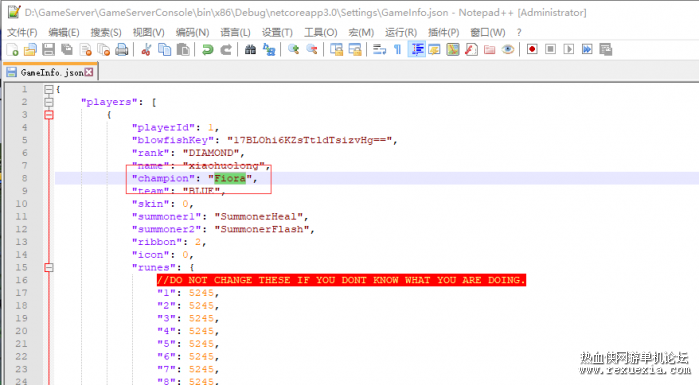Open the Define your language icon

coord(434,49)
